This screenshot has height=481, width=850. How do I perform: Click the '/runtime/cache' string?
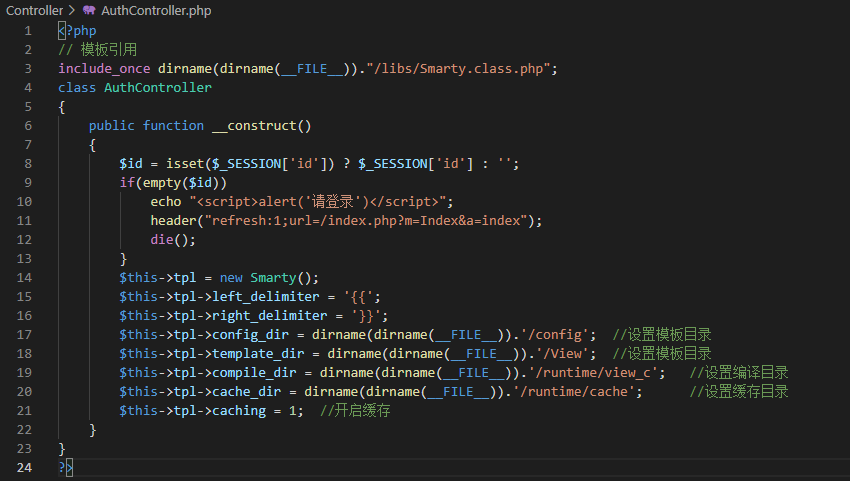click(x=574, y=392)
